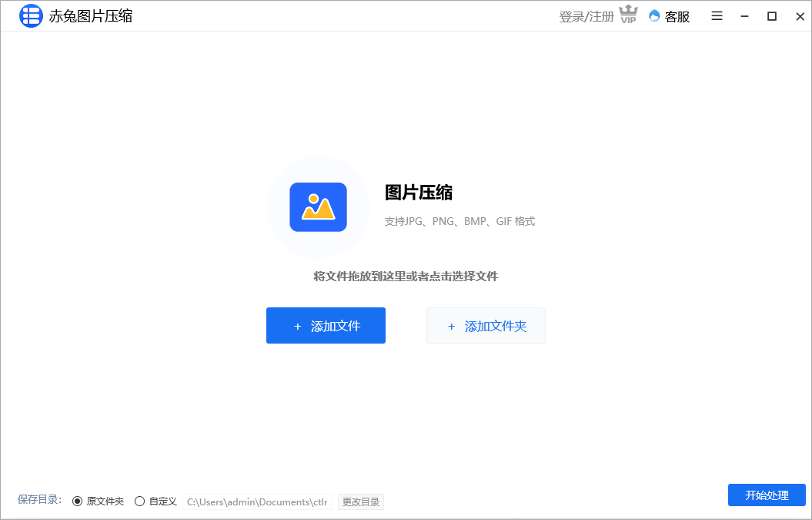Click the save directory path field

(257, 502)
